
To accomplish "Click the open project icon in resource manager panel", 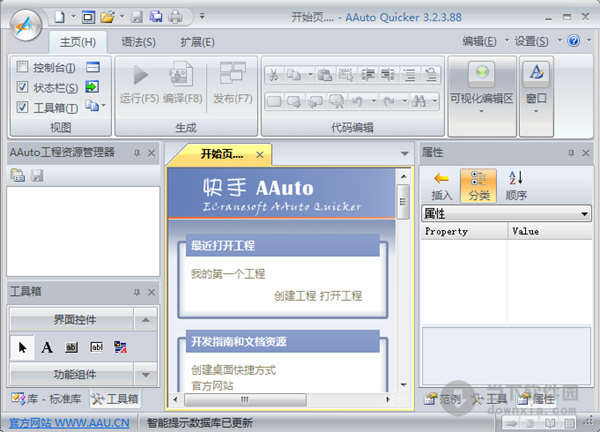I will (18, 175).
